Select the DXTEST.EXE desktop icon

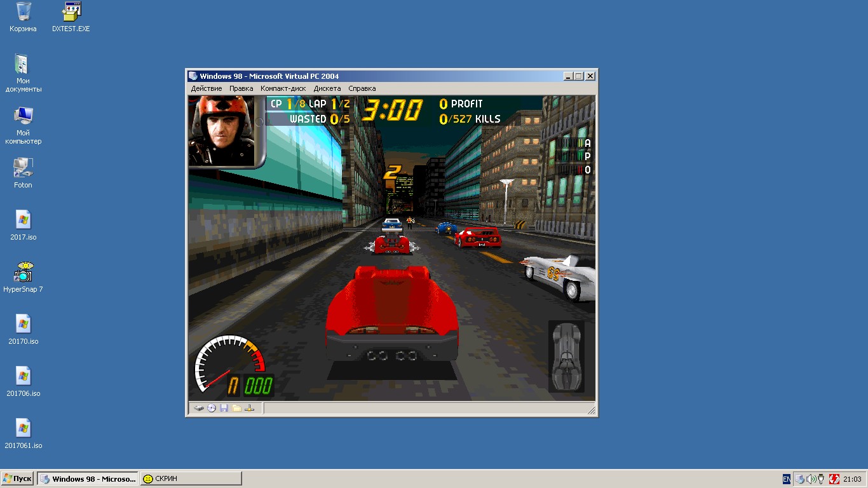point(71,17)
